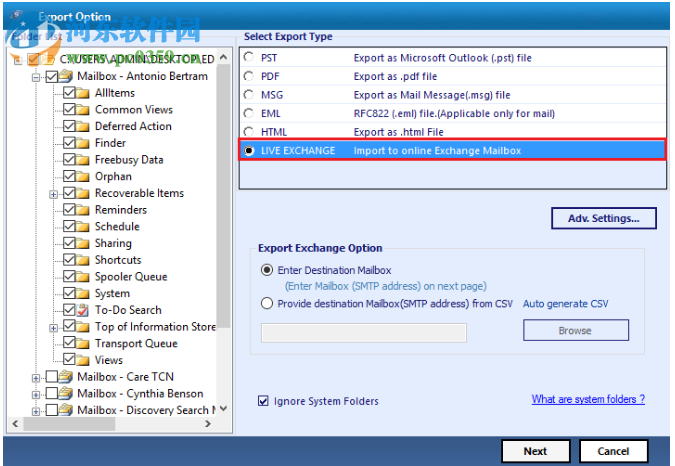Screen dimensions: 675x466
Task: Select the 'Transport Queue' folder label
Action: tap(136, 343)
